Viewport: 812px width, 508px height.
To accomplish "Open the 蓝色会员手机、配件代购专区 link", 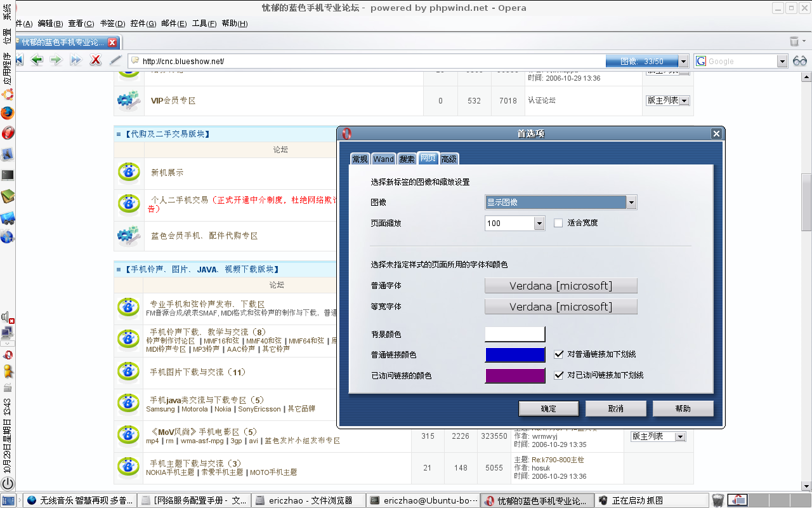I will (x=204, y=236).
